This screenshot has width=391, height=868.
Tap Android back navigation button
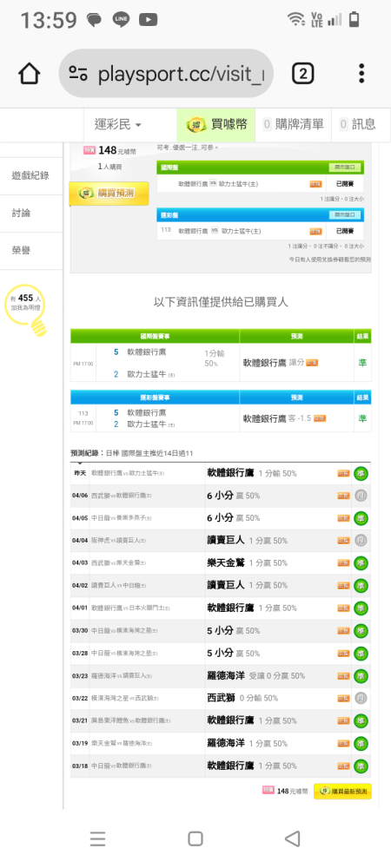pos(293,838)
